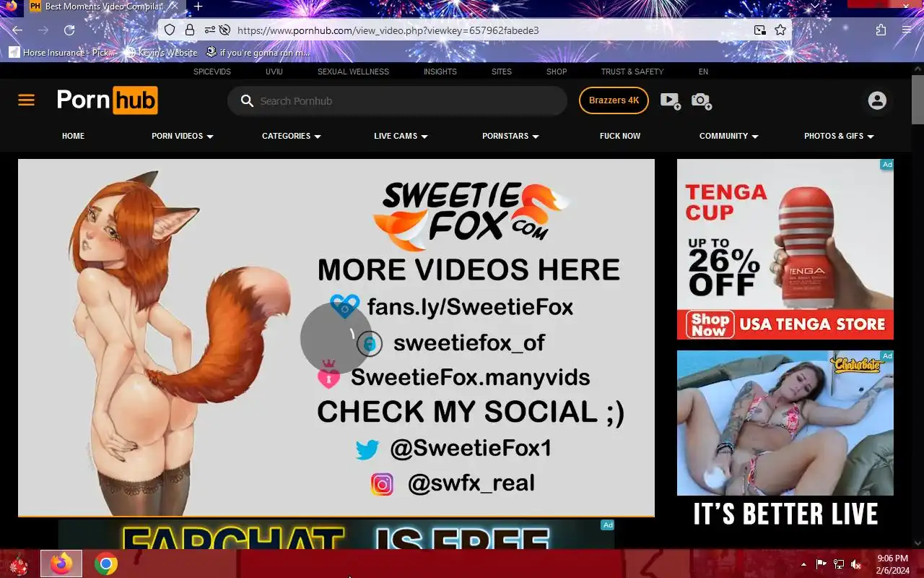Screen dimensions: 924x578
Task: Open the Firefox application menu button
Action: [x=907, y=30]
